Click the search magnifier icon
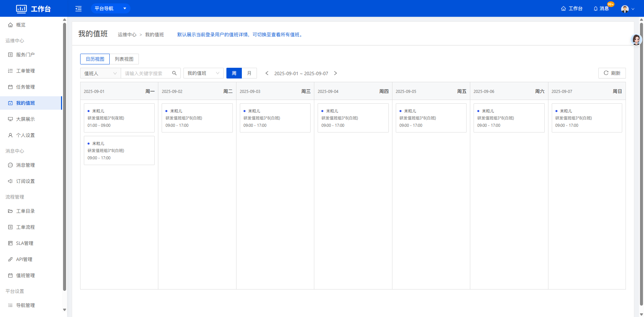The width and height of the screenshot is (644, 317). [x=174, y=73]
